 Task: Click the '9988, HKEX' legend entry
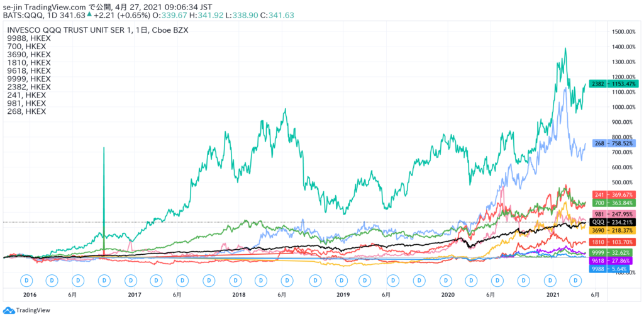click(29, 38)
